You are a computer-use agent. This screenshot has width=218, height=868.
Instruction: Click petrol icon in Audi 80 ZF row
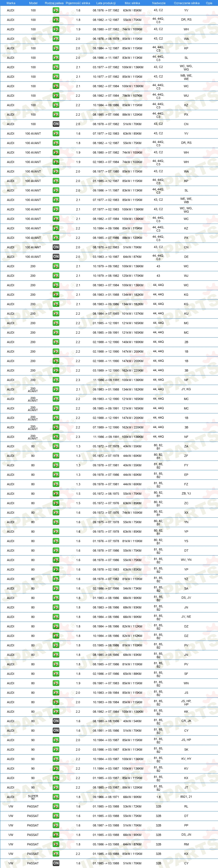[56, 456]
